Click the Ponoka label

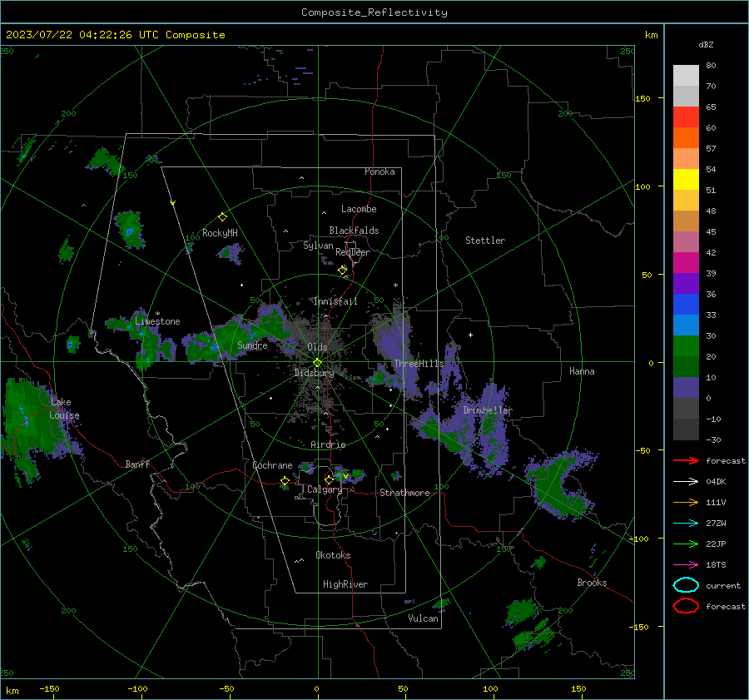tap(379, 171)
